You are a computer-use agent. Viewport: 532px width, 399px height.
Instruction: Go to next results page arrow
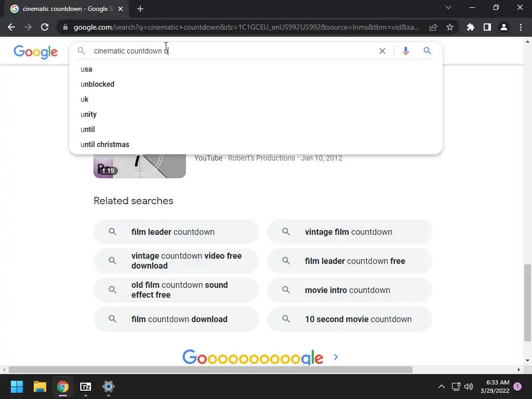click(x=336, y=357)
